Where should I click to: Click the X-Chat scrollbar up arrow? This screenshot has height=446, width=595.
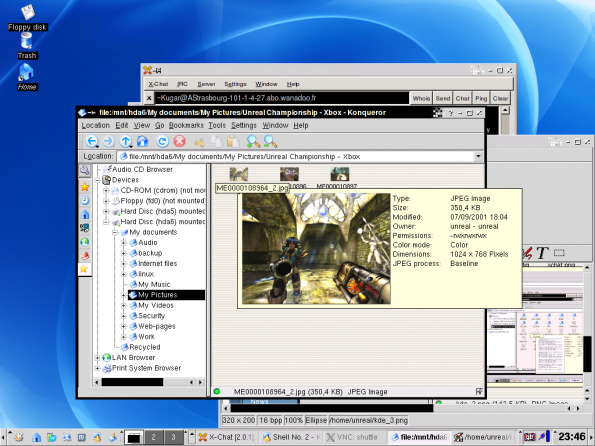click(505, 110)
